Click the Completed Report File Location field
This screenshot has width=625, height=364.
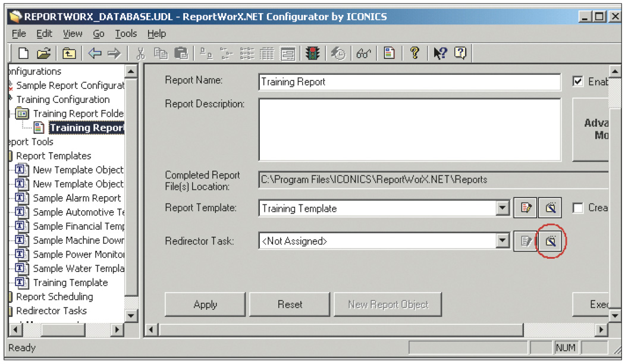click(x=434, y=180)
